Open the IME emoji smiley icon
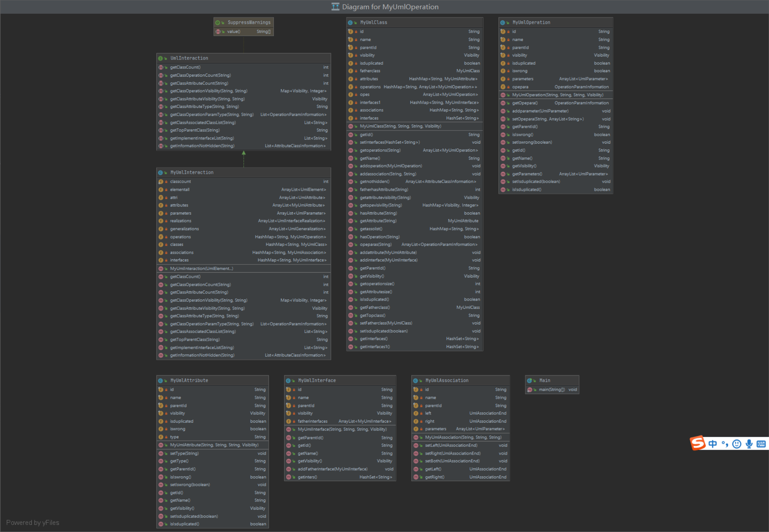This screenshot has width=769, height=532. click(x=737, y=444)
